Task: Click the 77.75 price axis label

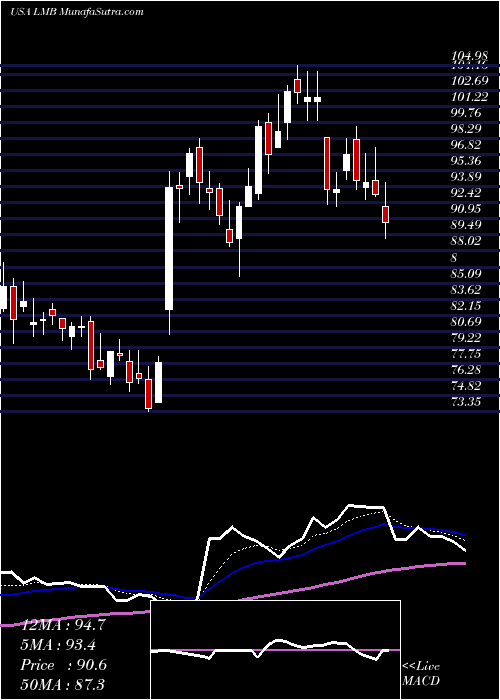Action: coord(467,354)
